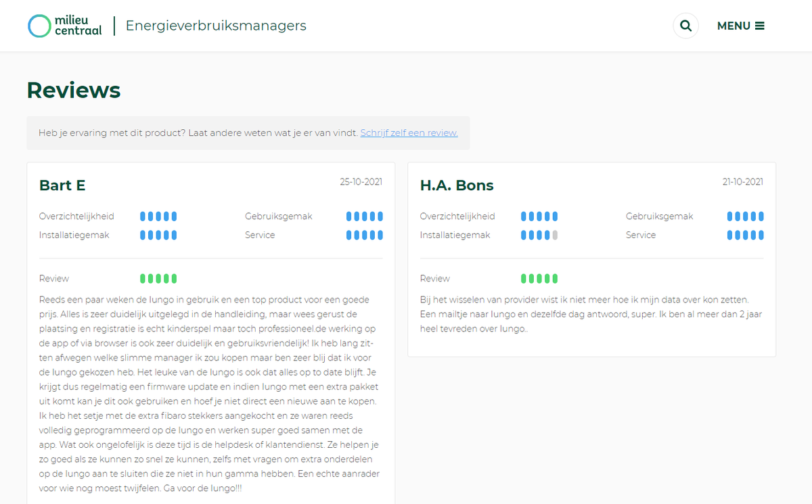Open the MENU hamburger button
Image resolution: width=812 pixels, height=504 pixels.
(741, 26)
